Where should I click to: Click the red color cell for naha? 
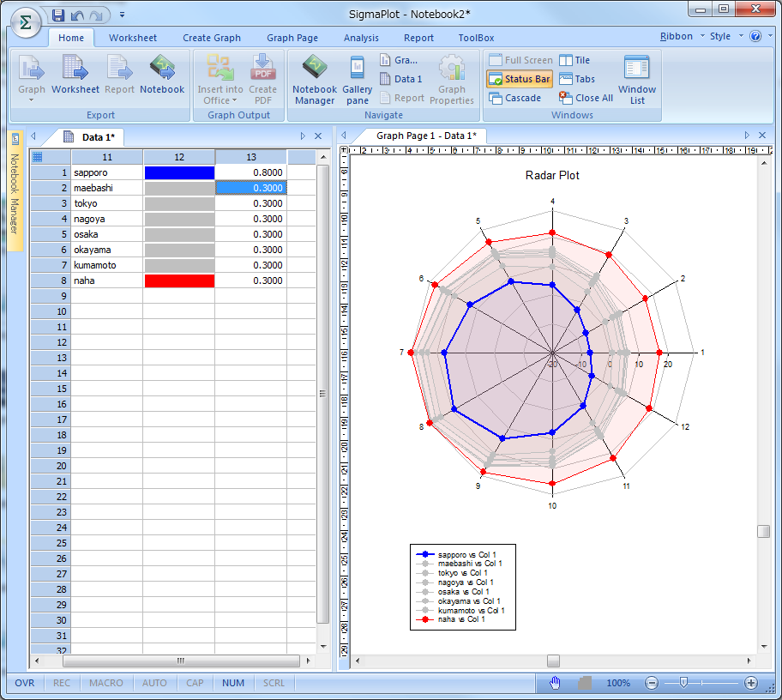[179, 281]
